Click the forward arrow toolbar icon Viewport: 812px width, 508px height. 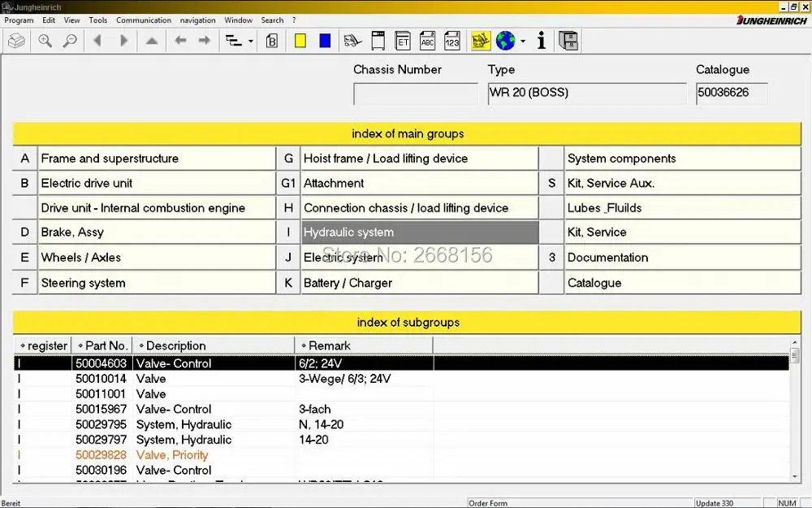click(x=205, y=41)
